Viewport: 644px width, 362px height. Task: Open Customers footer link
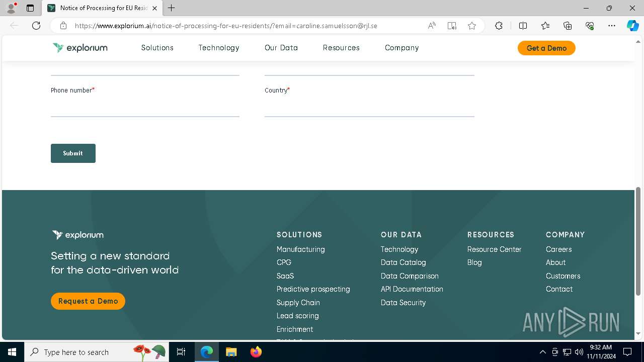563,276
